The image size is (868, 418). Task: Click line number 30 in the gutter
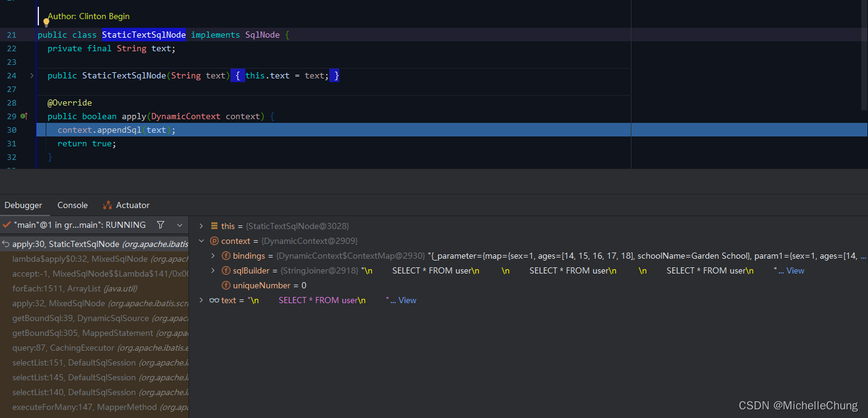coord(12,130)
